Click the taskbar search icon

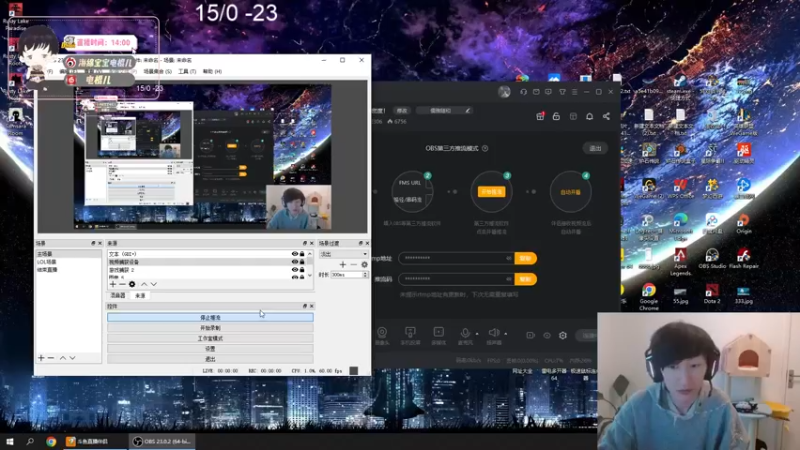(x=30, y=441)
